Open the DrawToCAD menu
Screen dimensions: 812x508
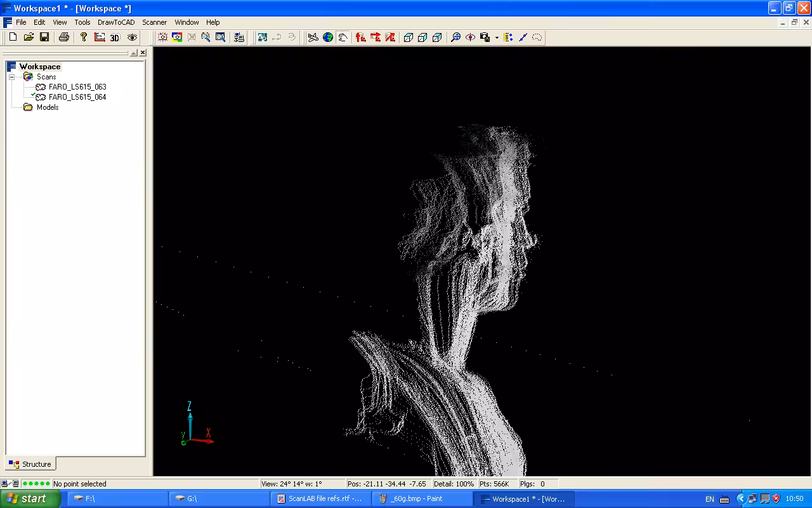pyautogui.click(x=116, y=22)
